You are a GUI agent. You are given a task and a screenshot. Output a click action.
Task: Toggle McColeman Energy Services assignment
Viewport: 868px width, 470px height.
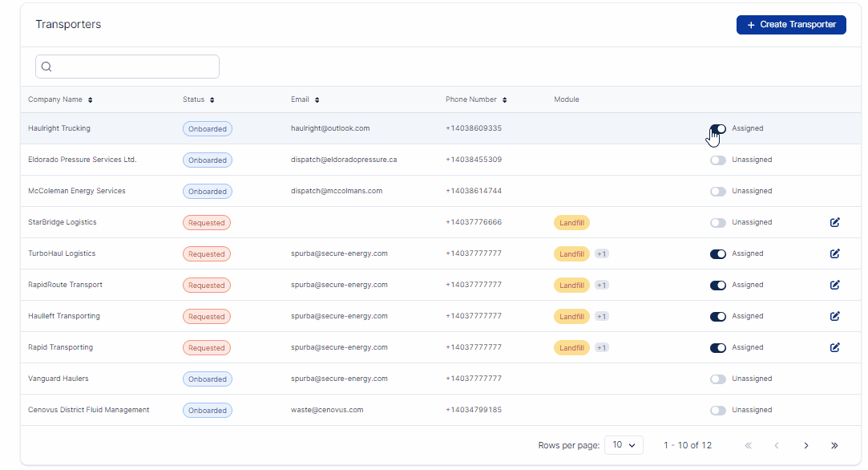tap(718, 191)
